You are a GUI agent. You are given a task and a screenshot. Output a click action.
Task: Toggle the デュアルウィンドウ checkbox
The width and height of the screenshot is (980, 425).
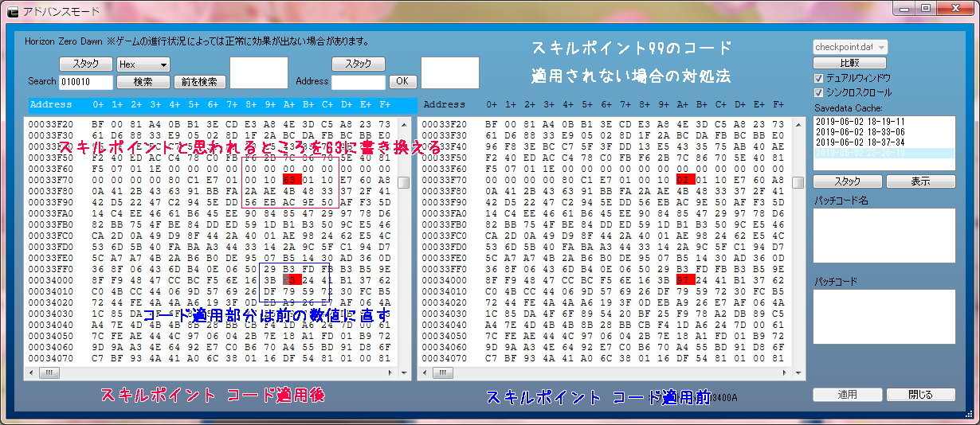coord(818,79)
